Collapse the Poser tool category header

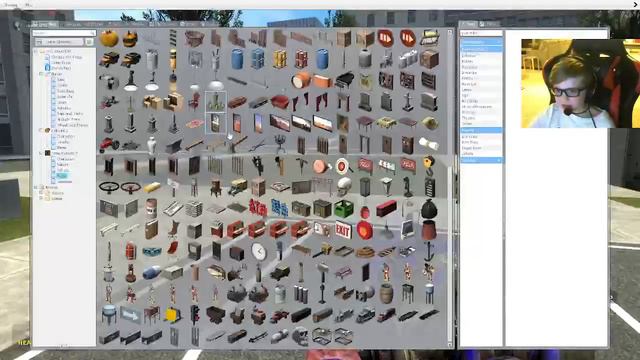click(x=481, y=130)
